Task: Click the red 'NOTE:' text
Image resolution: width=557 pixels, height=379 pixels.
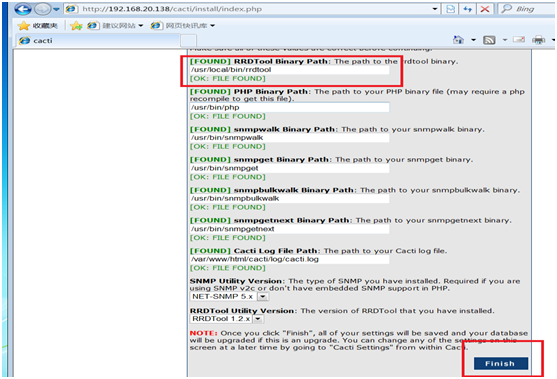Action: click(203, 333)
